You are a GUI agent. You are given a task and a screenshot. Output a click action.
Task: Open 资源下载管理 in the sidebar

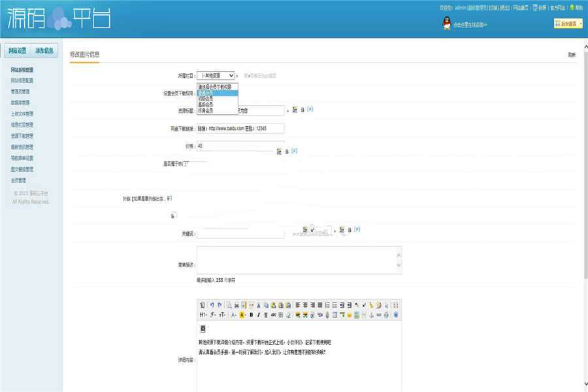pyautogui.click(x=22, y=136)
